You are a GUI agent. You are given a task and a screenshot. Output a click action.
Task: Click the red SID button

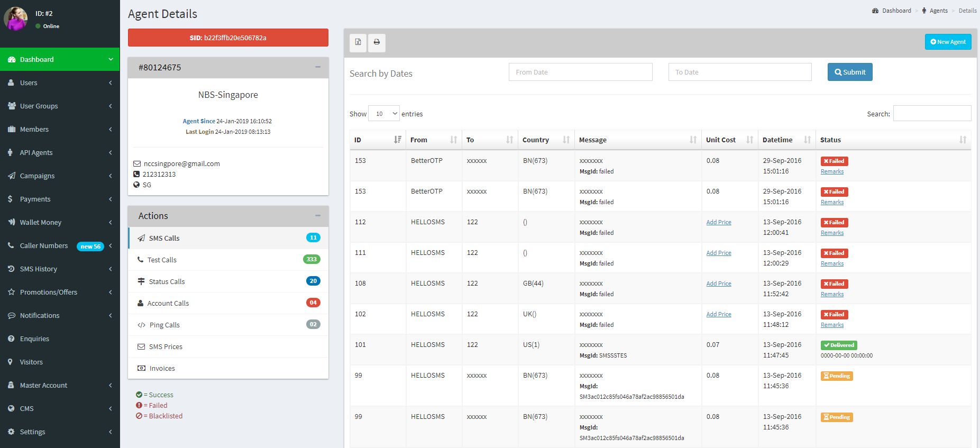point(228,38)
